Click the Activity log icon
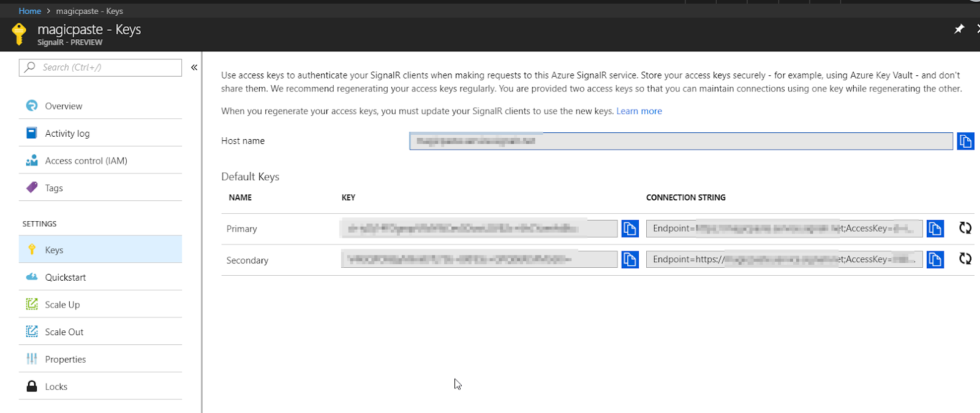Image resolution: width=980 pixels, height=413 pixels. (32, 132)
